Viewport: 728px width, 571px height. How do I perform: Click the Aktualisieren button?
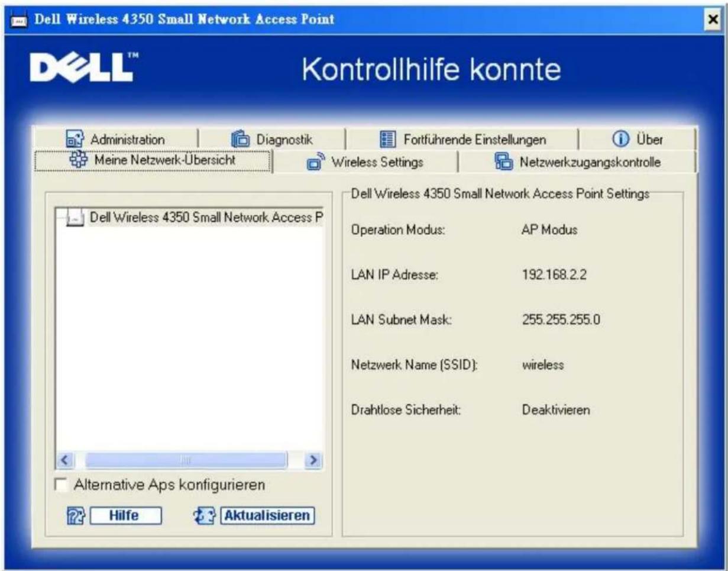pos(267,515)
